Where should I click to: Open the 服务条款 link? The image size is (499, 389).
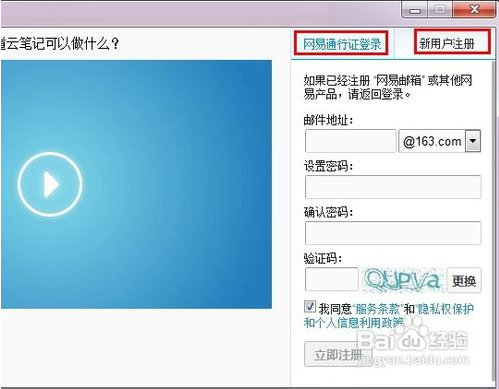(378, 309)
